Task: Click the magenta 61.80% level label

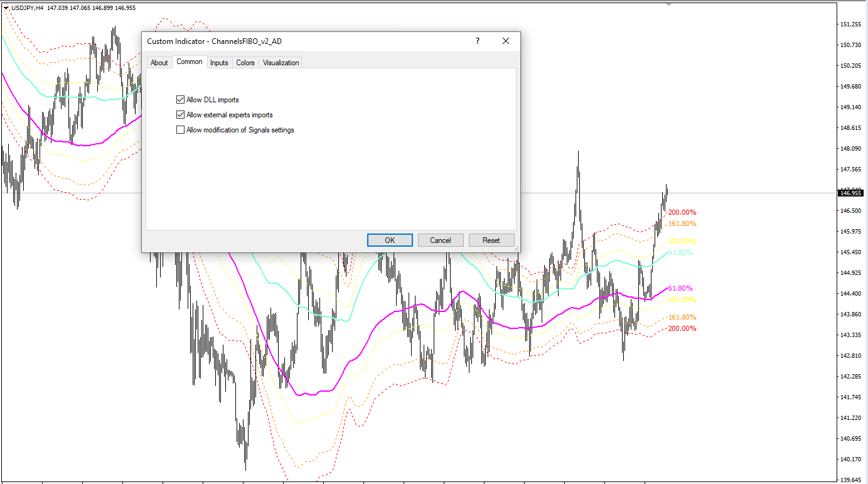Action: (x=680, y=288)
